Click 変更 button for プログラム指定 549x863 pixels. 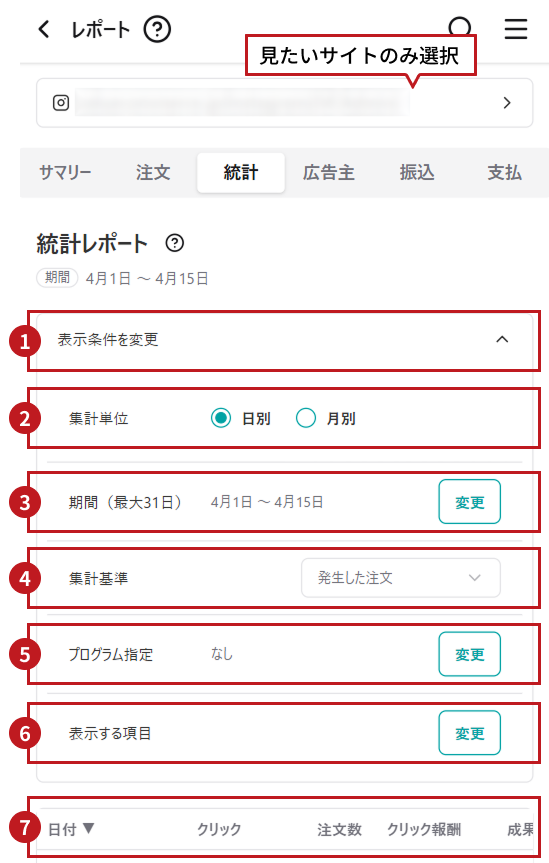470,654
